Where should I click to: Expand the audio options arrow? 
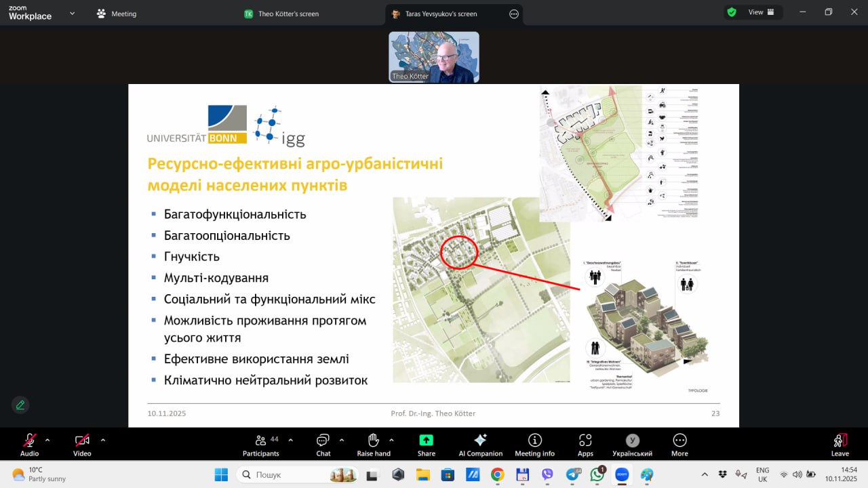coord(47,440)
